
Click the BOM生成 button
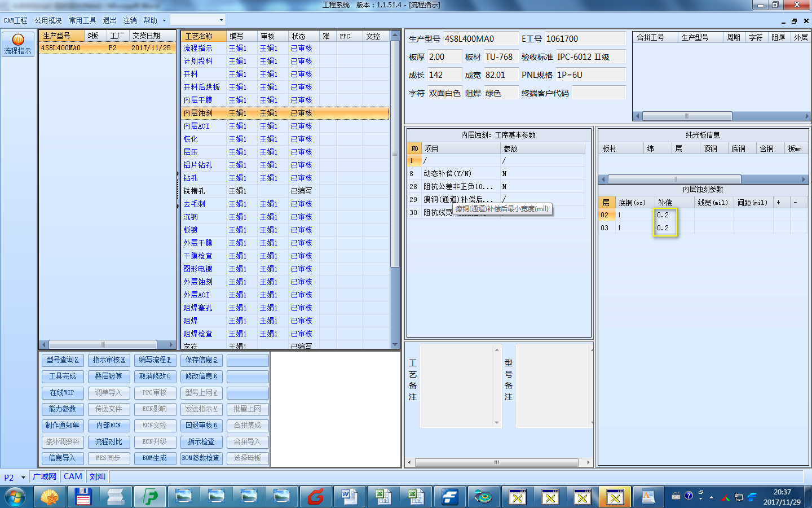[x=155, y=458]
